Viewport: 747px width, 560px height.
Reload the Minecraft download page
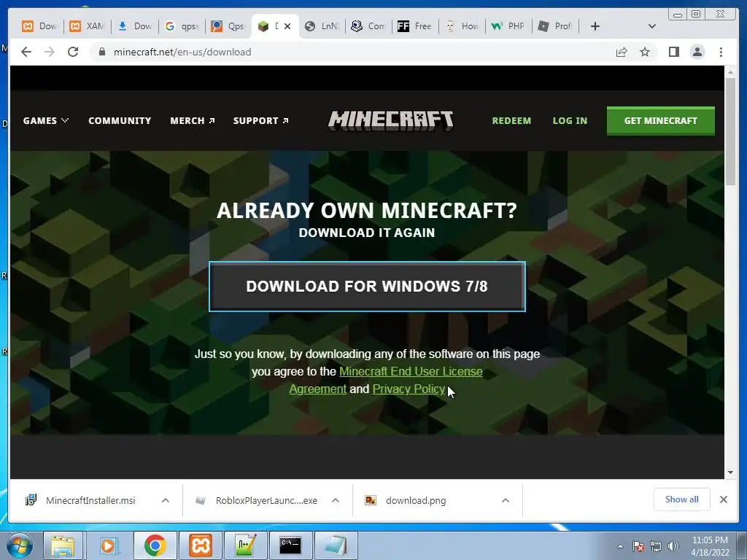pyautogui.click(x=73, y=52)
